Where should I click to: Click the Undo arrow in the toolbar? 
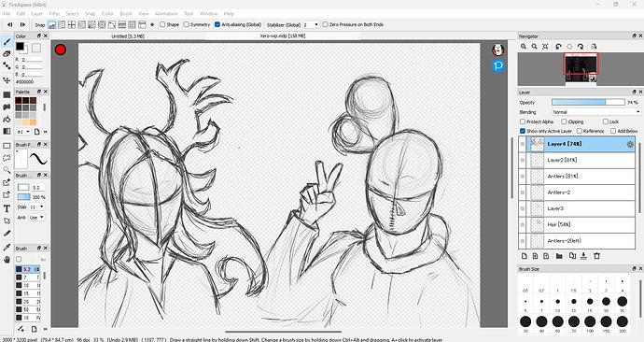coord(10,24)
